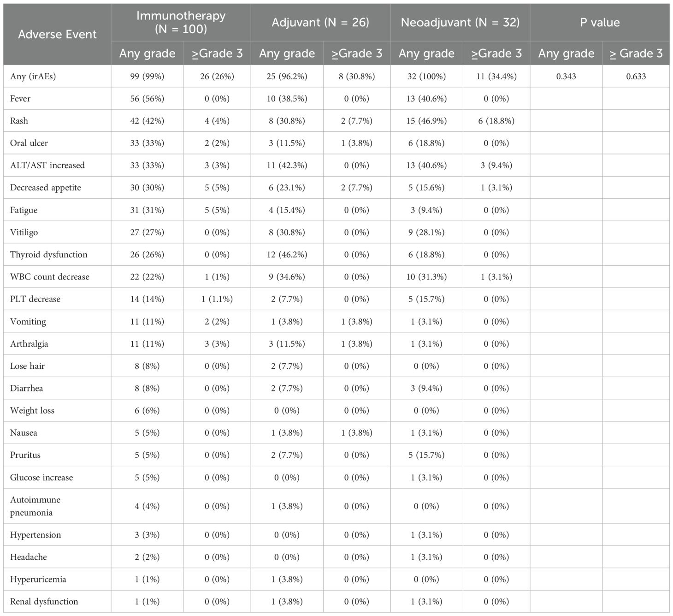Click the 'P value' column header
This screenshot has height=616, width=673.
click(599, 22)
